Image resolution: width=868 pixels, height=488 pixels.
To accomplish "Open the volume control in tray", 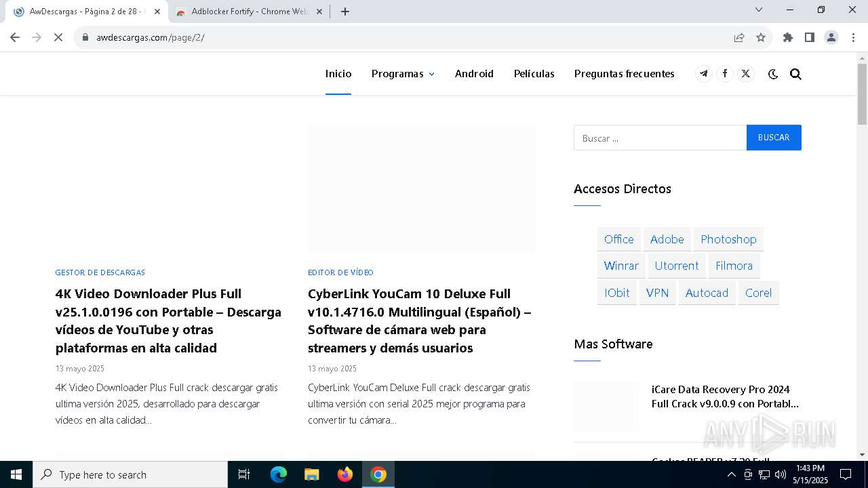I will [781, 474].
